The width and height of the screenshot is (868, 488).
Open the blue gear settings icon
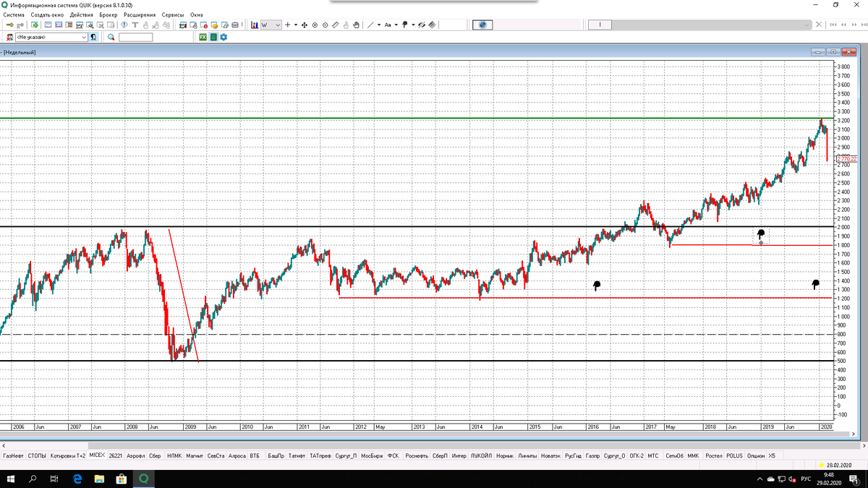point(224,37)
